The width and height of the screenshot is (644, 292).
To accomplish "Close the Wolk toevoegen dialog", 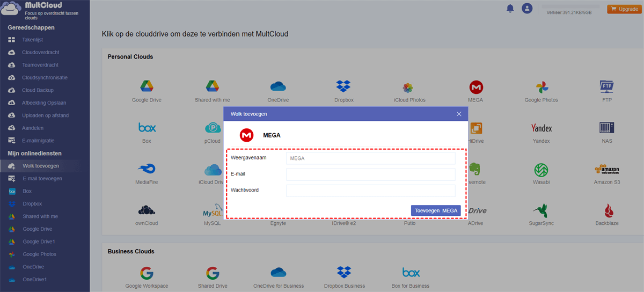I will (x=459, y=114).
